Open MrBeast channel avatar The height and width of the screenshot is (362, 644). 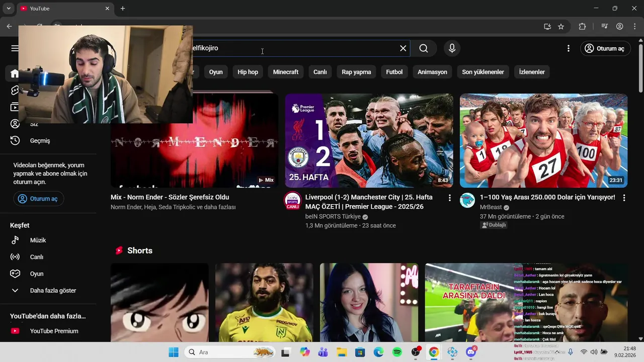(467, 201)
